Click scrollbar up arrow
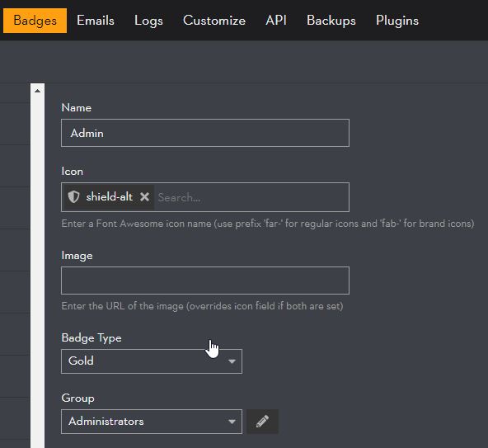Image resolution: width=488 pixels, height=448 pixels. coord(37,91)
